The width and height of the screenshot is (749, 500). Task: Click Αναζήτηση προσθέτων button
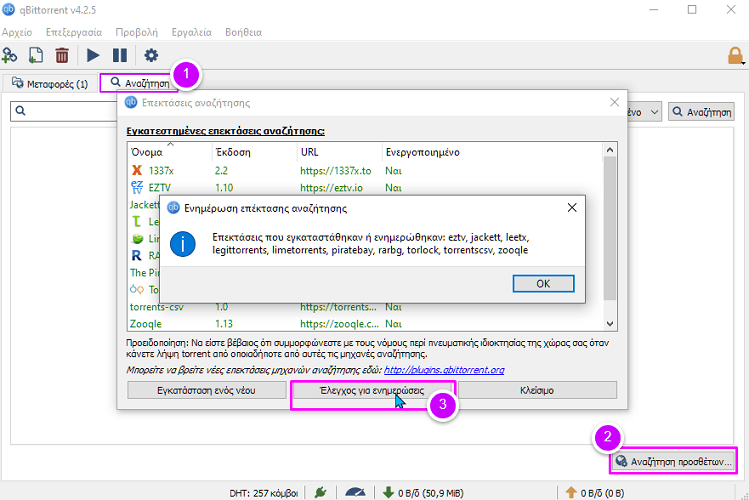[674, 461]
